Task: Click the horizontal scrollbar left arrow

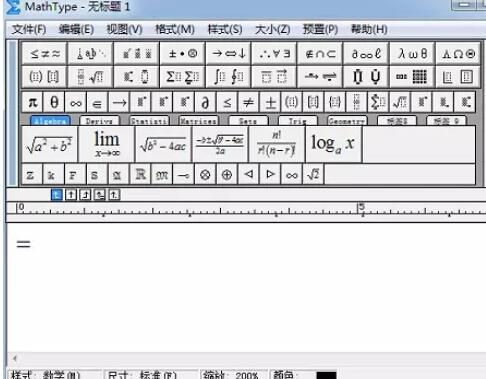Action: [15, 359]
